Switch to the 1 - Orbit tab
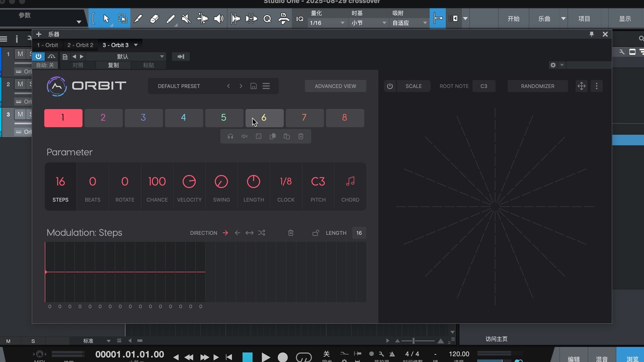Viewport: 644px width, 362px height. [48, 45]
